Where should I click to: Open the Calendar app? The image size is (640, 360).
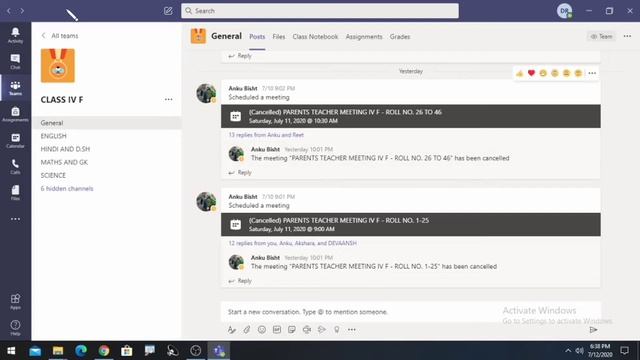pos(15,140)
